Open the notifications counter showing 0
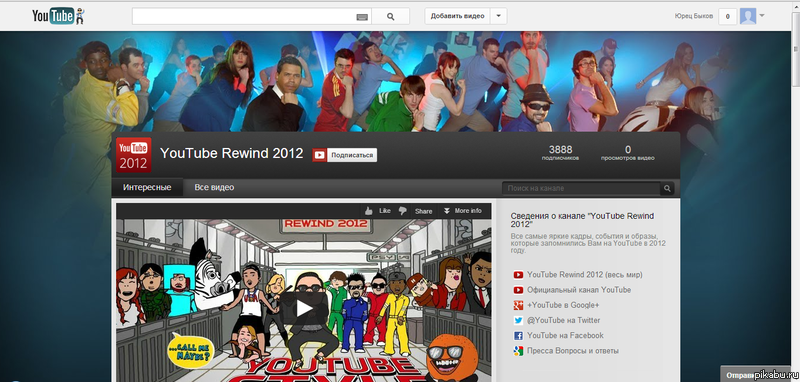This screenshot has height=382, width=800. (727, 16)
